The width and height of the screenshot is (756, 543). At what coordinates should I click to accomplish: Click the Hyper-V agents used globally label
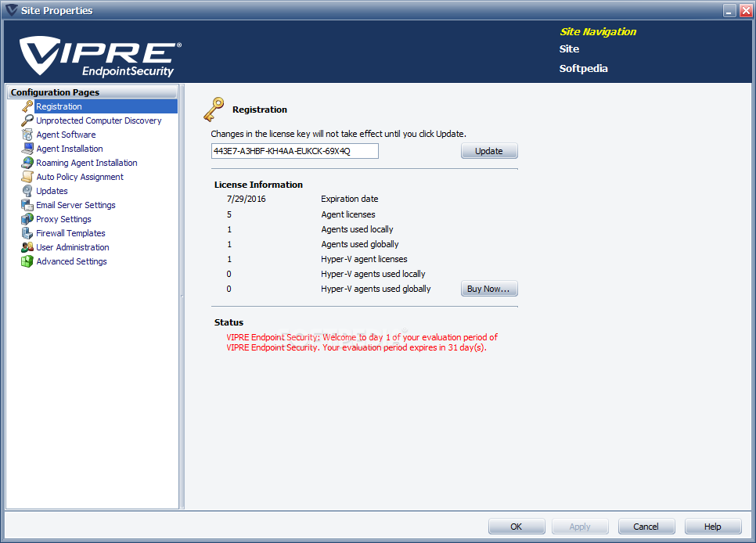tap(376, 289)
